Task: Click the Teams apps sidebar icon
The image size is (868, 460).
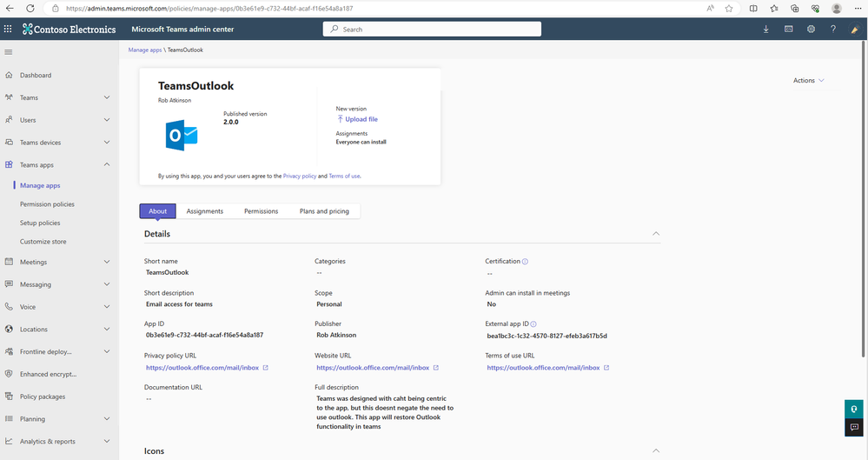Action: click(9, 164)
